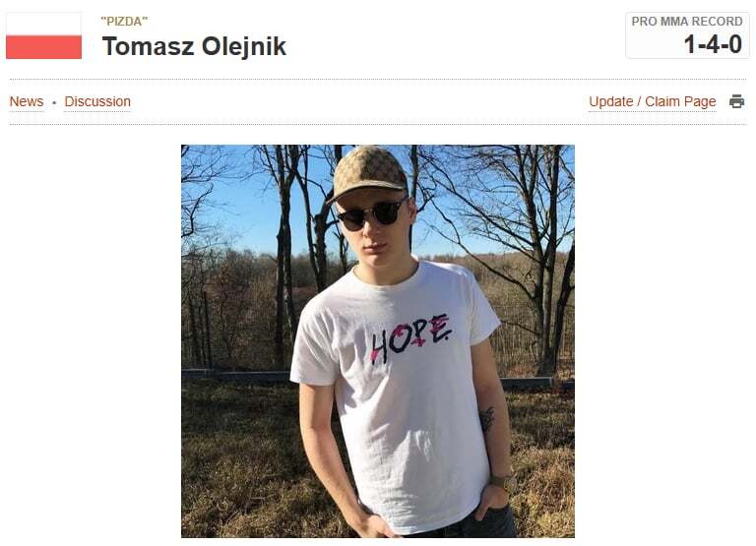This screenshot has height=546, width=756.
Task: Click the forearm tattoo in the photo
Action: [x=487, y=418]
